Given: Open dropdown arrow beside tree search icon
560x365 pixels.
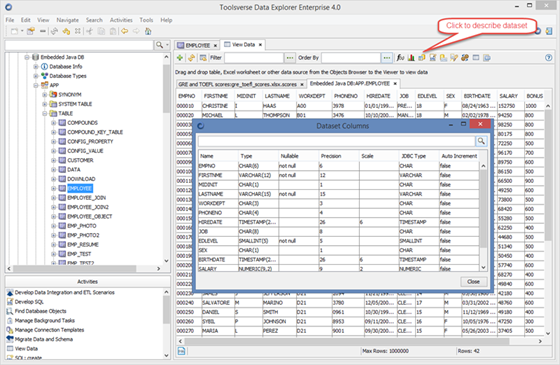Looking at the screenshot, I should point(167,45).
